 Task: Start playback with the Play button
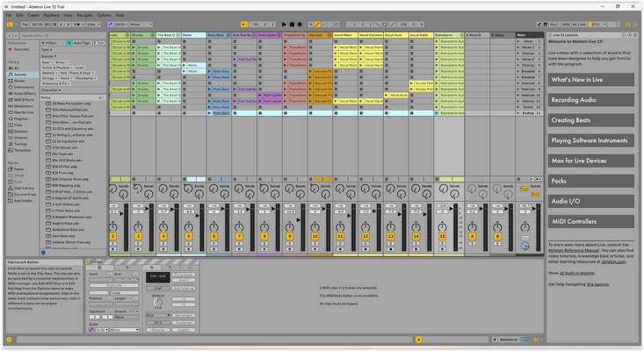click(x=284, y=25)
